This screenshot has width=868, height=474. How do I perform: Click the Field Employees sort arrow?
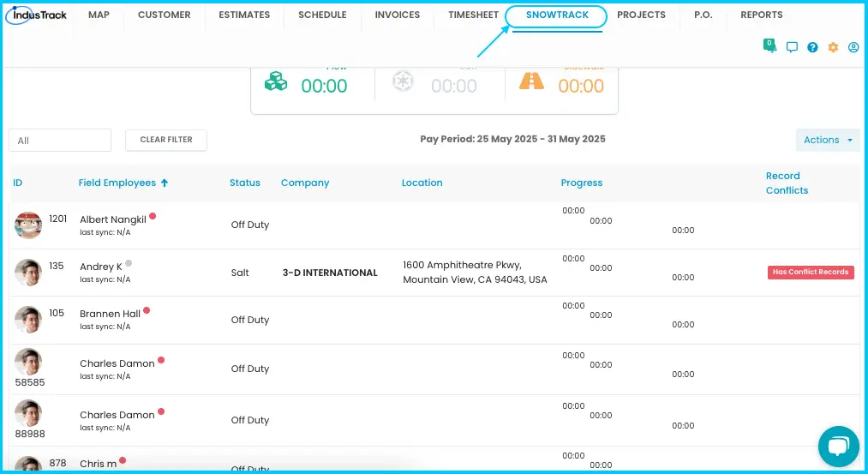click(165, 183)
